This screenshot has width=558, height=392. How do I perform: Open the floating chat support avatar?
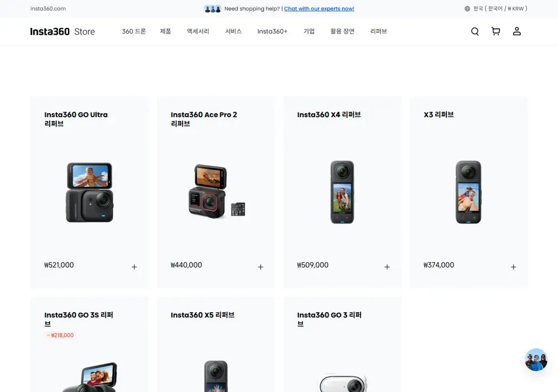[x=536, y=360]
